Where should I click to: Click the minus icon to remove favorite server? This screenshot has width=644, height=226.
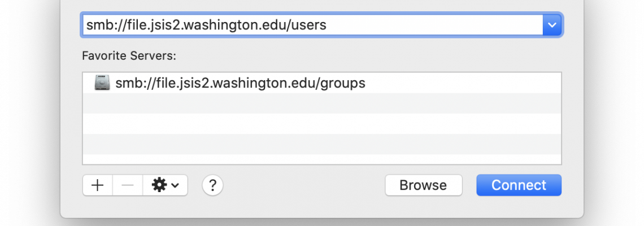128,185
